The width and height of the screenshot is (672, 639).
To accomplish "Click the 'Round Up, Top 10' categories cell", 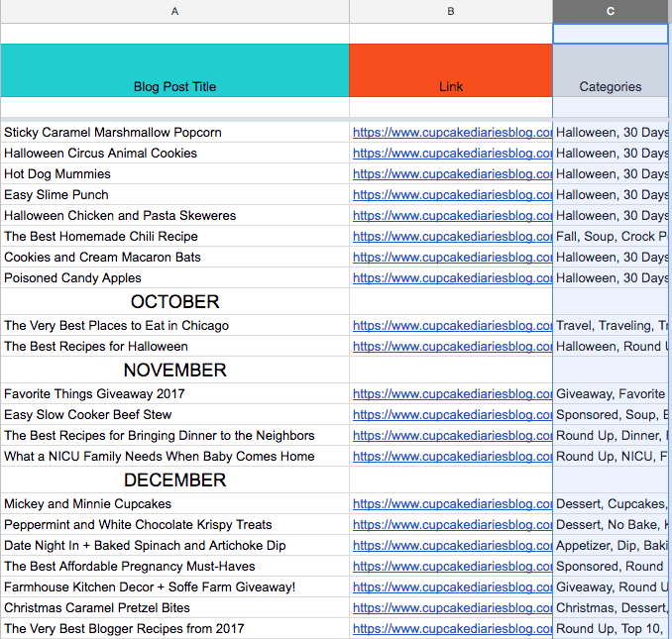I will pos(611,628).
